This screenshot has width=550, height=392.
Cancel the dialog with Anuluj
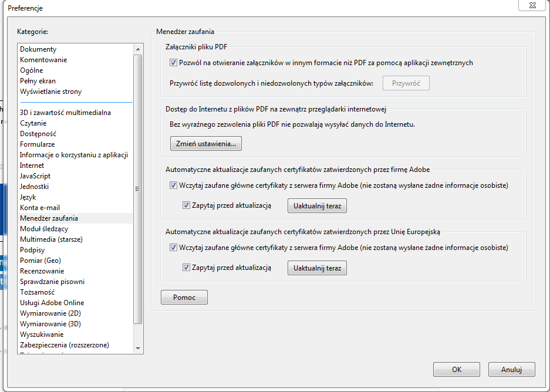click(511, 370)
